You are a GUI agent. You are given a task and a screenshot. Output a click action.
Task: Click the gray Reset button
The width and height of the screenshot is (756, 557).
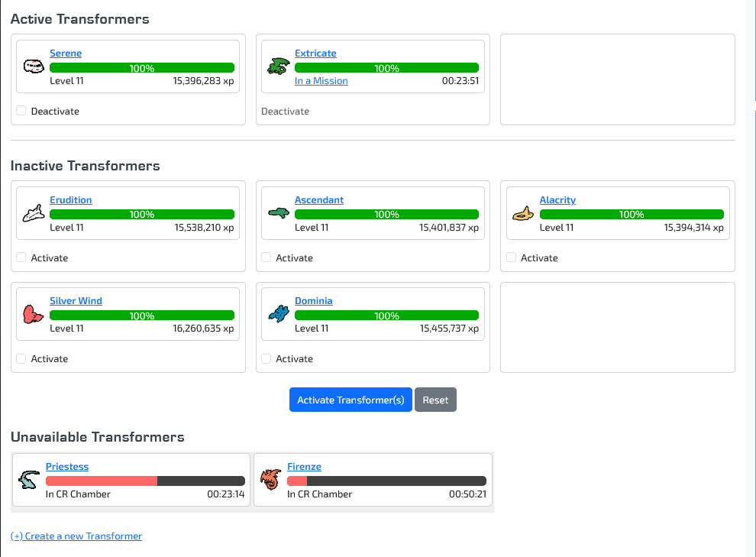[x=435, y=400]
